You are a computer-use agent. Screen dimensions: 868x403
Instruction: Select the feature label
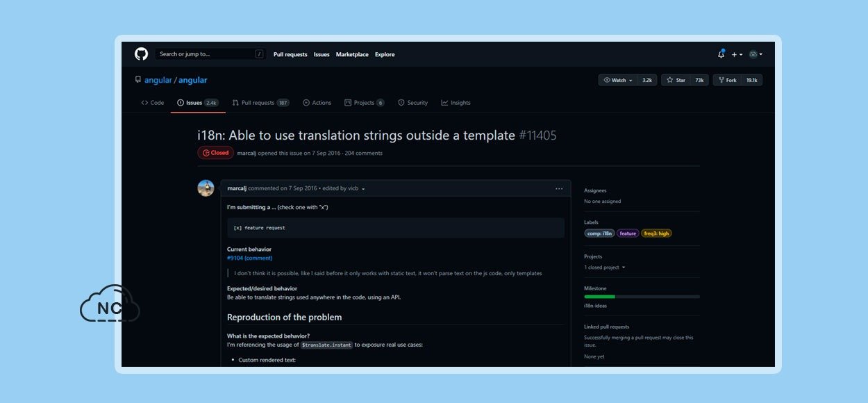tap(628, 233)
